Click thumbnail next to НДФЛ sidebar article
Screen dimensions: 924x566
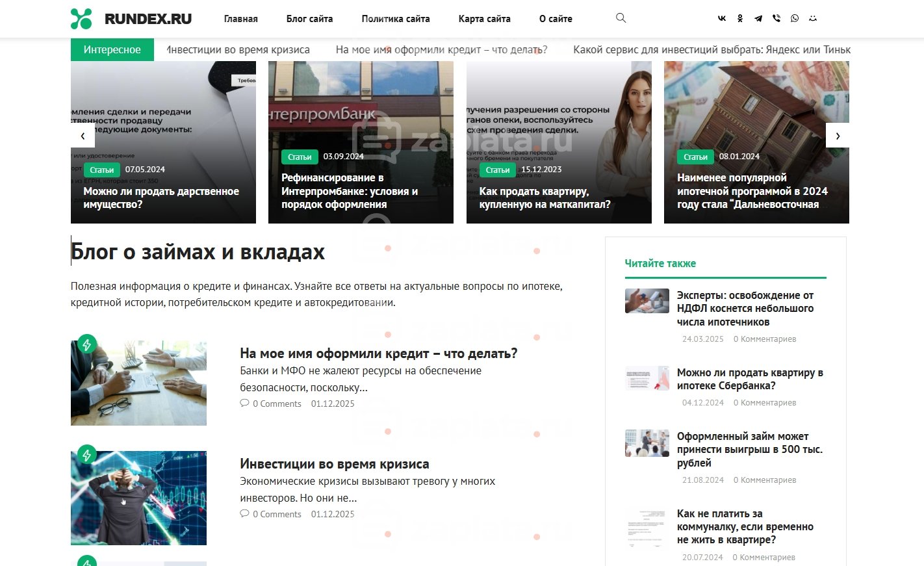(x=647, y=301)
